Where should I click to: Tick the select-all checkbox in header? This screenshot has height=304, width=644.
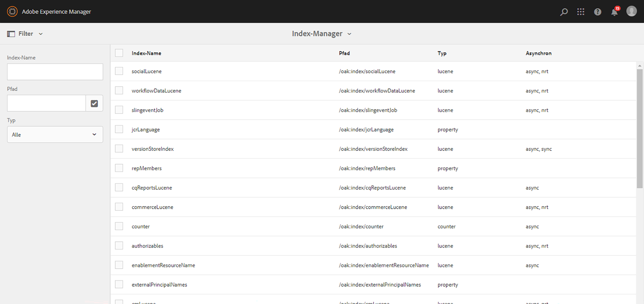(119, 53)
